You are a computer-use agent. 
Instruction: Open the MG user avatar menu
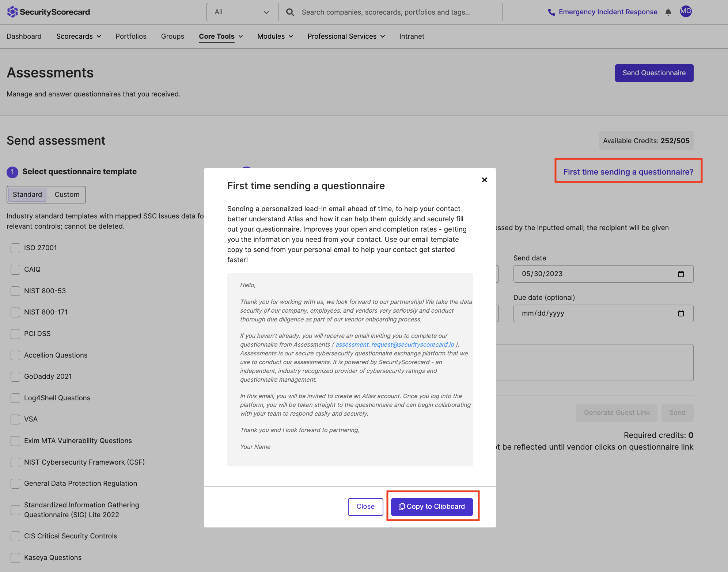tap(686, 11)
